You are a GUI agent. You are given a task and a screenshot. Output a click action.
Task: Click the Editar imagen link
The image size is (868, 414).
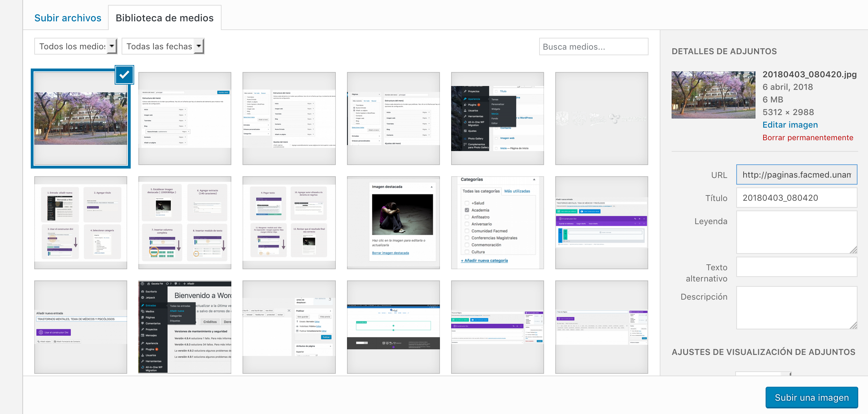point(790,125)
